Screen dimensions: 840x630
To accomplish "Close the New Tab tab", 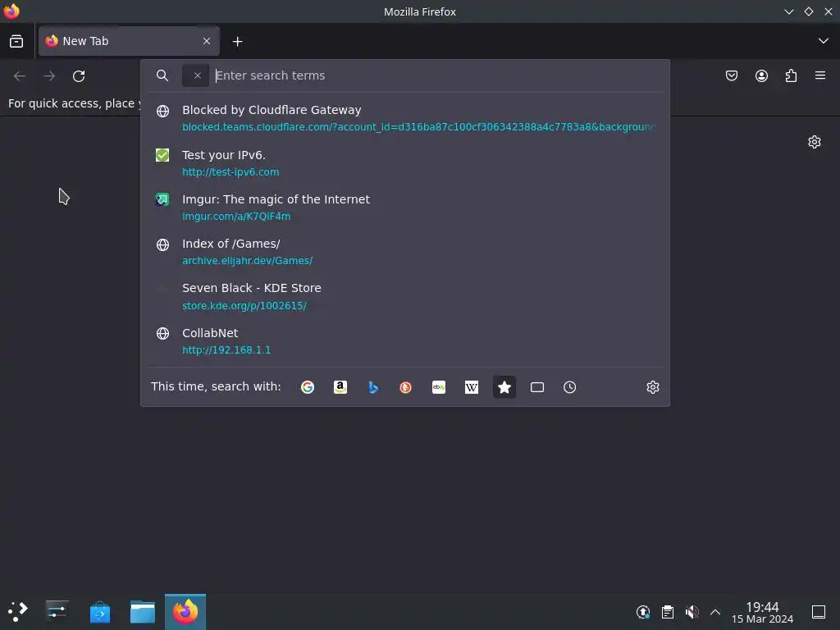I will click(206, 41).
